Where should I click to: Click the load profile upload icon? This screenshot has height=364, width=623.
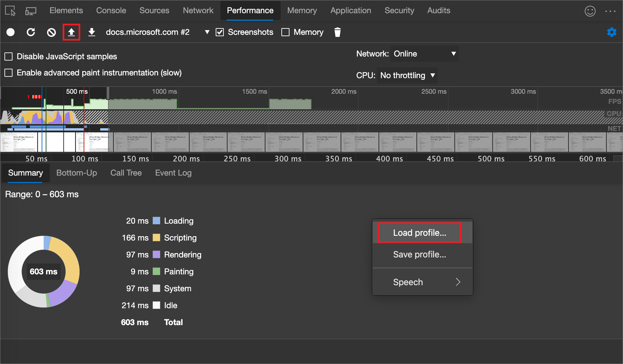pos(71,32)
